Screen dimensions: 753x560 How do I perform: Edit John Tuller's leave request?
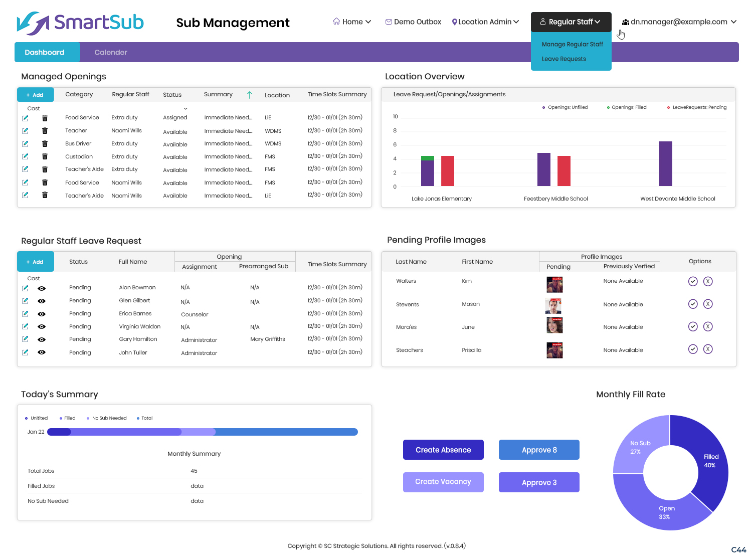pyautogui.click(x=25, y=352)
